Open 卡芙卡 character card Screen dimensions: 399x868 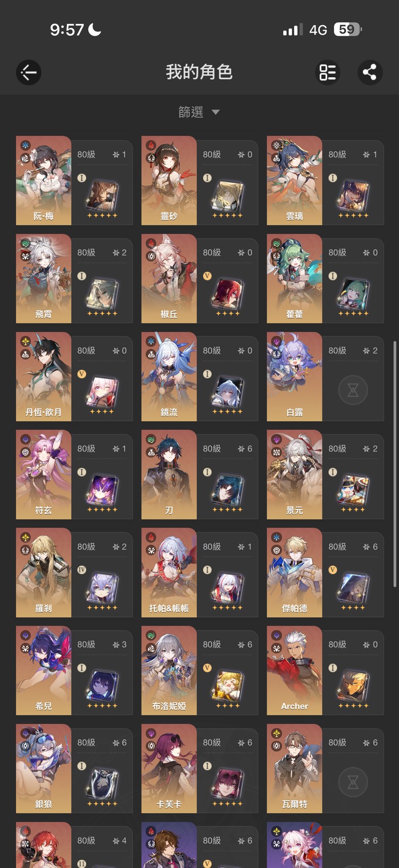(x=199, y=768)
